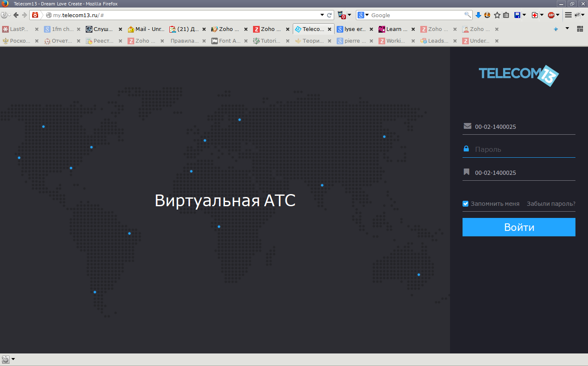Image resolution: width=588 pixels, height=366 pixels.
Task: Open the bottom-left status icon dropdown
Action: click(13, 359)
